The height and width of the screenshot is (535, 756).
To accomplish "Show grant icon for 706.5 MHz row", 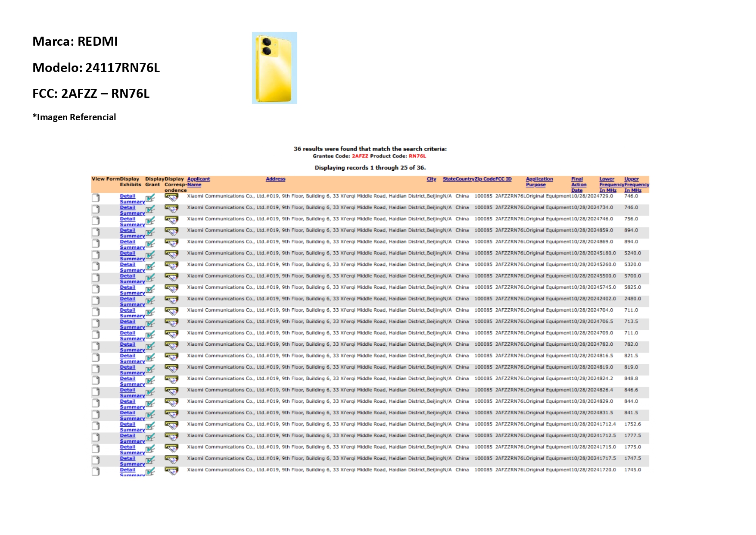I will tap(150, 324).
